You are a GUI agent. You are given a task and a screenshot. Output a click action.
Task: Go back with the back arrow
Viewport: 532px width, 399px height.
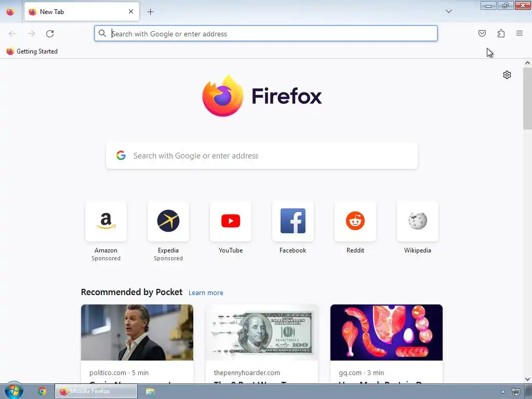[x=12, y=33]
